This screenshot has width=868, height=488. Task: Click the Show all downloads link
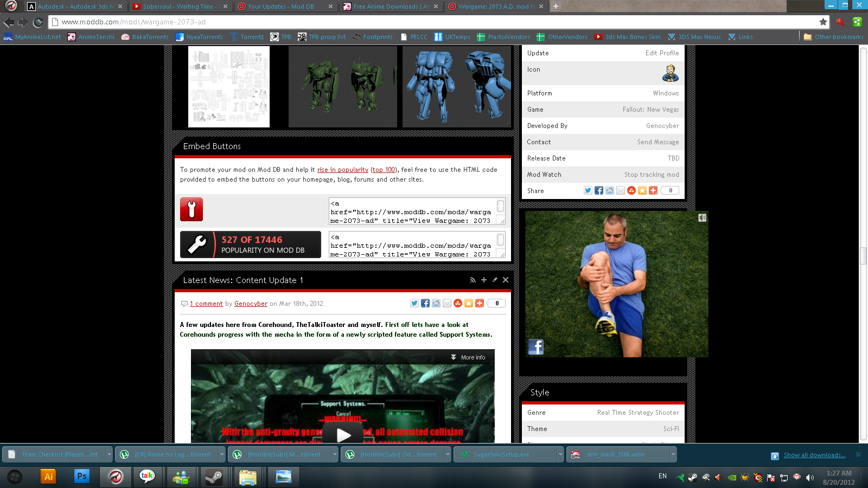tap(814, 455)
